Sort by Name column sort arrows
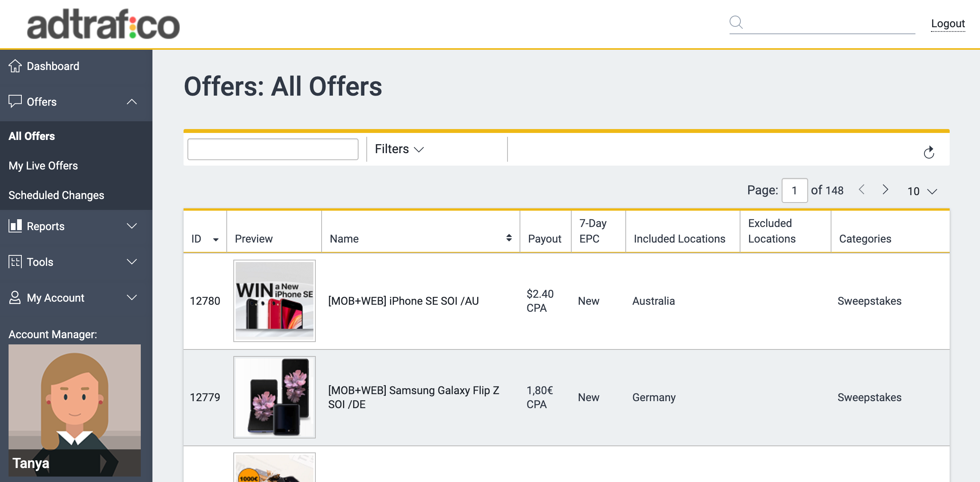The width and height of the screenshot is (980, 482). tap(509, 238)
